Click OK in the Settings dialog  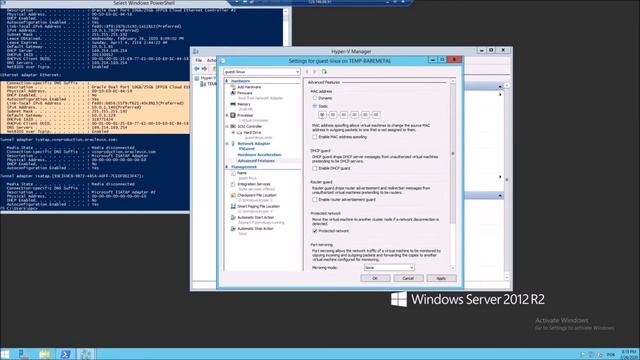(375, 278)
